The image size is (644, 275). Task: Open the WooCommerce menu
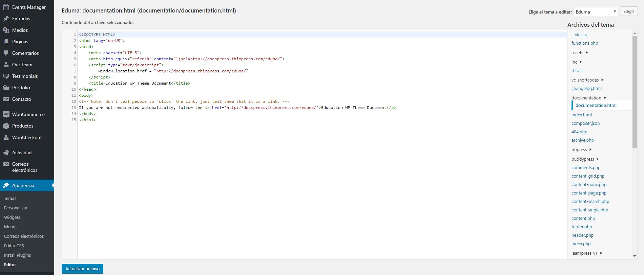click(27, 114)
